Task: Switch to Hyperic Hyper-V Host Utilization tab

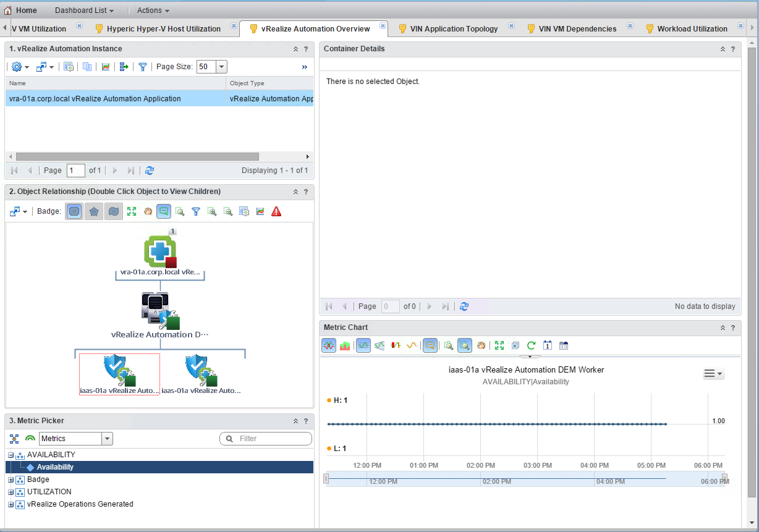Action: pos(163,28)
